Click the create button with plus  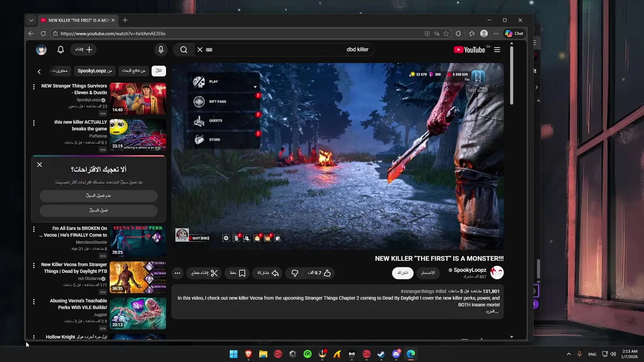click(x=84, y=49)
